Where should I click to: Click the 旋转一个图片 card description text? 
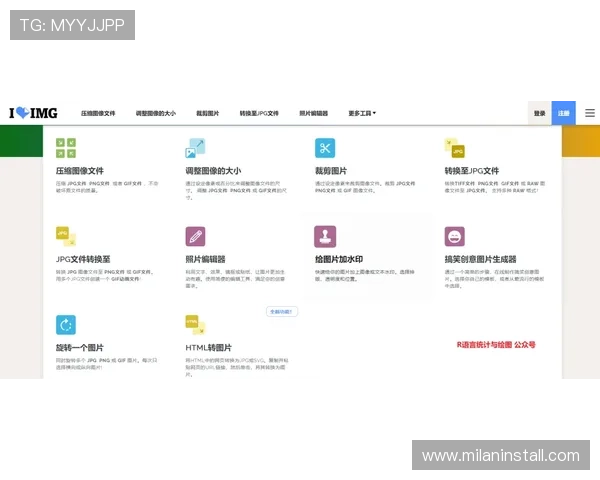pos(106,364)
